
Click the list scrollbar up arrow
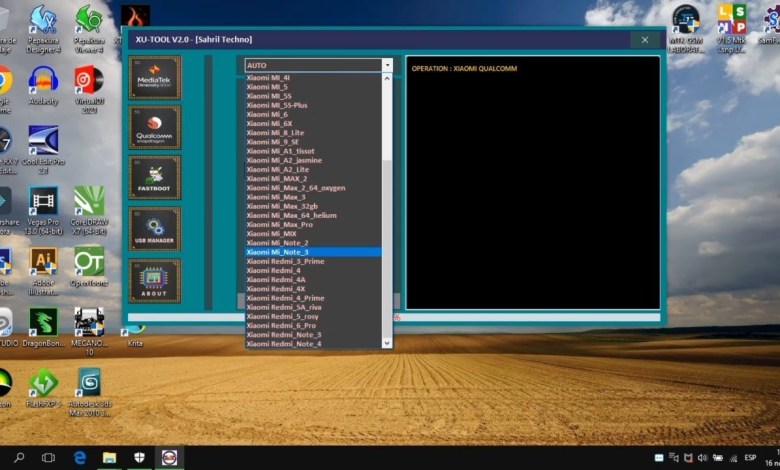(387, 79)
